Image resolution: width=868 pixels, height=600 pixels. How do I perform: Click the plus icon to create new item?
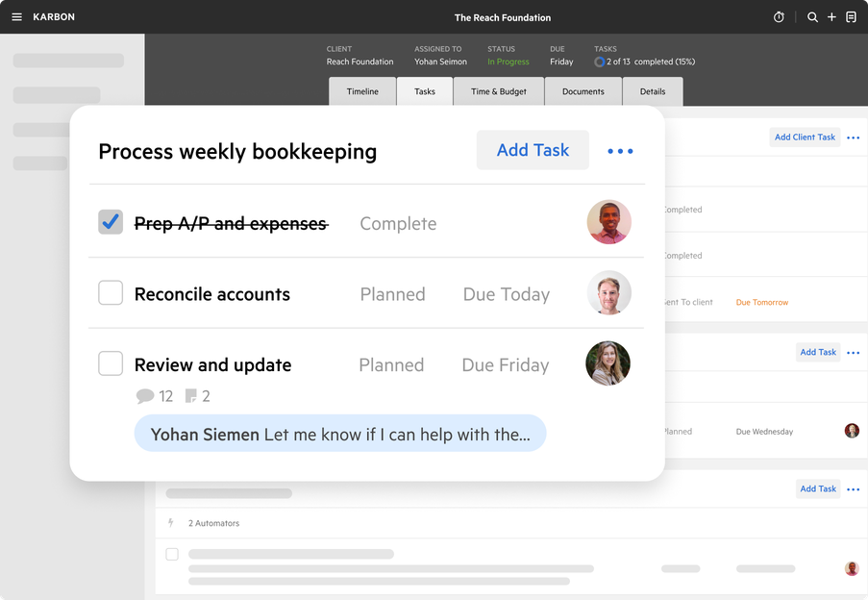831,17
